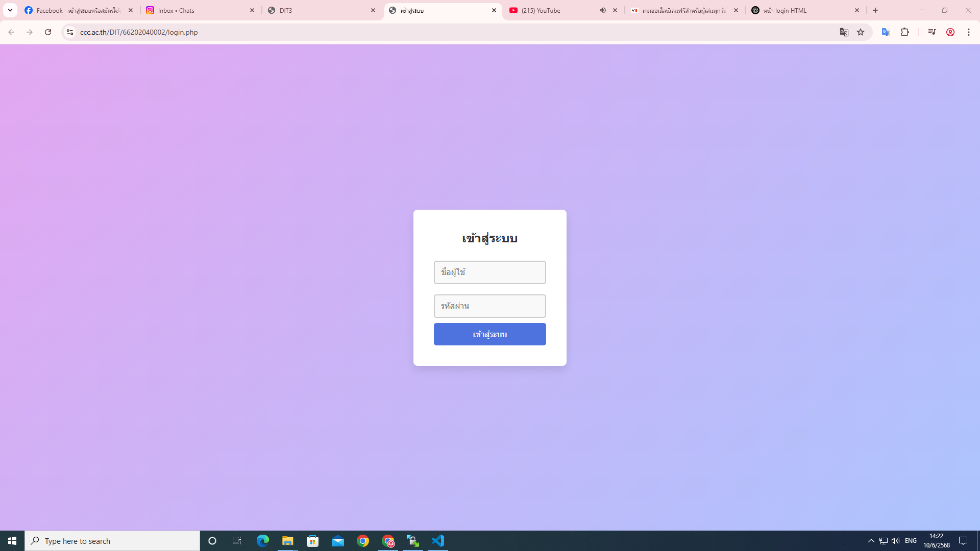This screenshot has width=980, height=551.
Task: Open Mail app from taskbar
Action: pyautogui.click(x=338, y=541)
